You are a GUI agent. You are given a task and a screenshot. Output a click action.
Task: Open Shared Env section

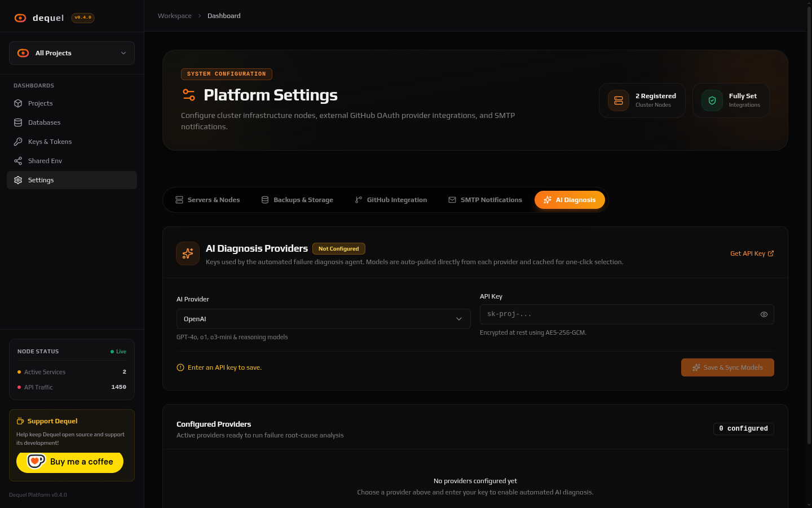tap(72, 161)
